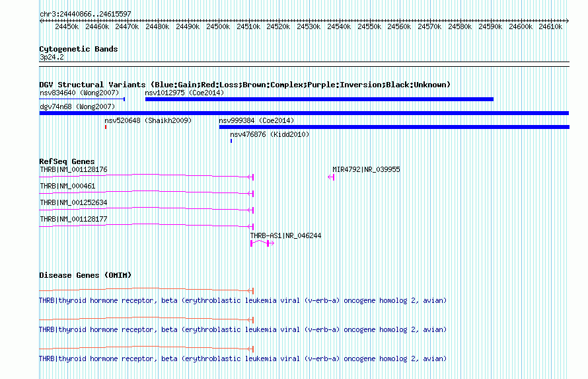The height and width of the screenshot is (379, 588).
Task: Click the 3p24.2 band label
Action: tap(52, 57)
